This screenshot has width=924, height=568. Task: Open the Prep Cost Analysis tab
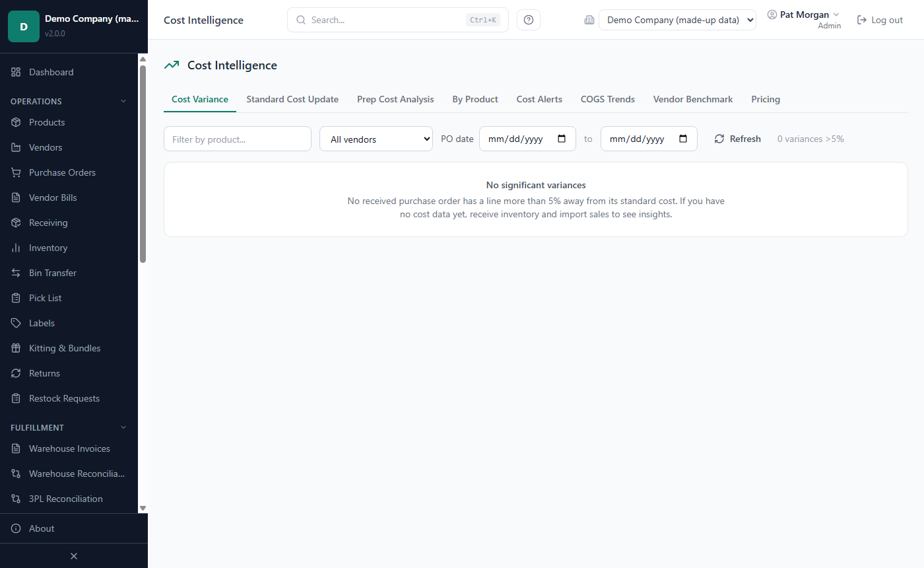pyautogui.click(x=395, y=99)
